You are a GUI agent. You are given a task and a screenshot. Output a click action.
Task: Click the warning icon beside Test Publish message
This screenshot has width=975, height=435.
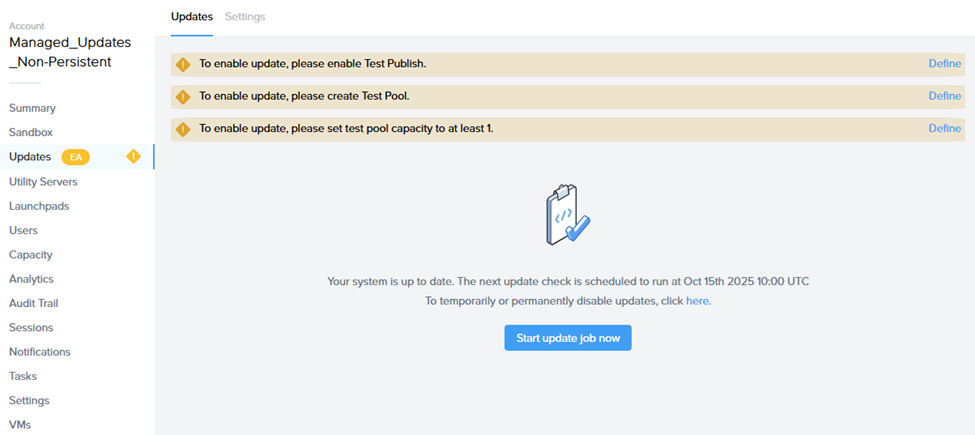point(183,64)
